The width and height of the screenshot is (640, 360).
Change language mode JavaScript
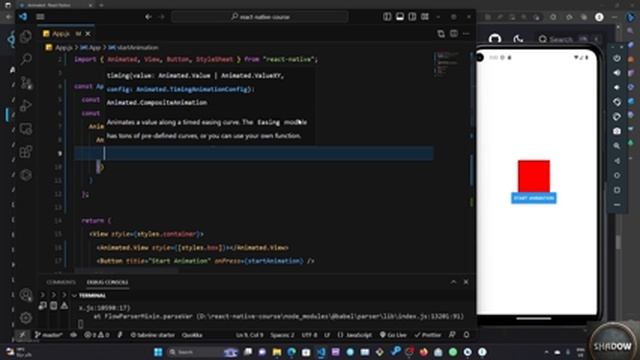(355, 335)
